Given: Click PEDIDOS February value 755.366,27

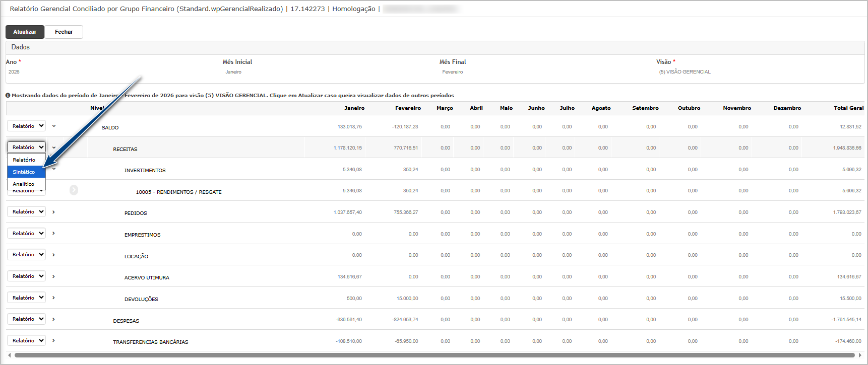Looking at the screenshot, I should 406,212.
